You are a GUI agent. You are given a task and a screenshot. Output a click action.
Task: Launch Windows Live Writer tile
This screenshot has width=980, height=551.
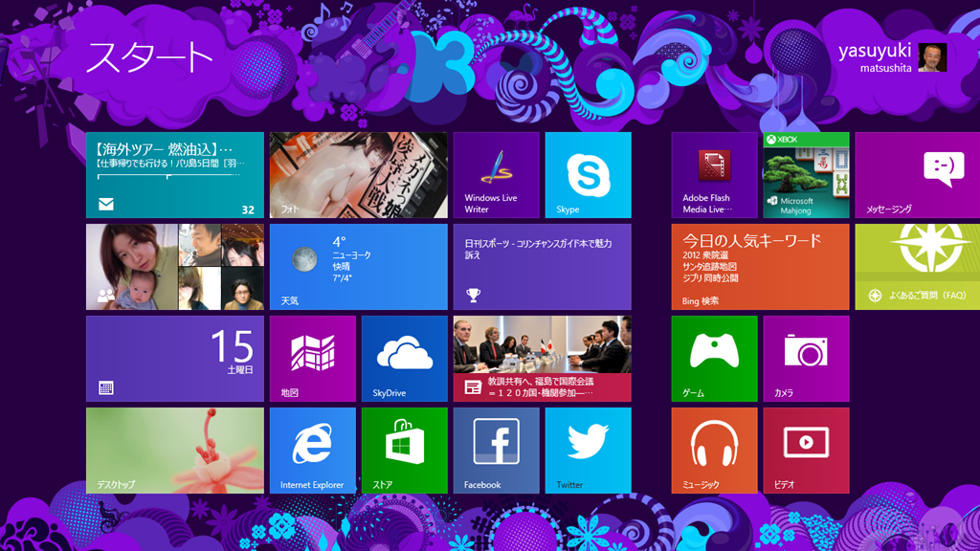pyautogui.click(x=497, y=175)
